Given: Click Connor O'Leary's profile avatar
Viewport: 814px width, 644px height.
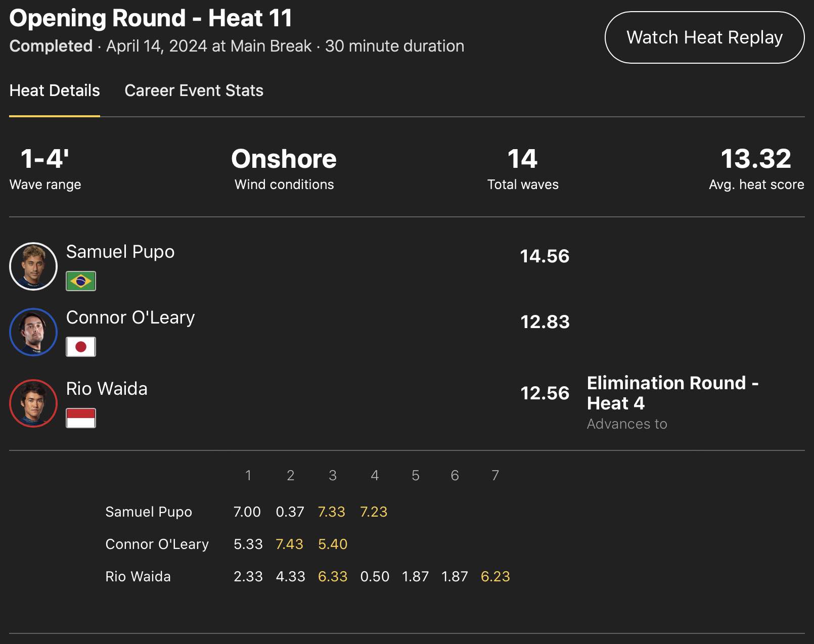Looking at the screenshot, I should click(33, 332).
